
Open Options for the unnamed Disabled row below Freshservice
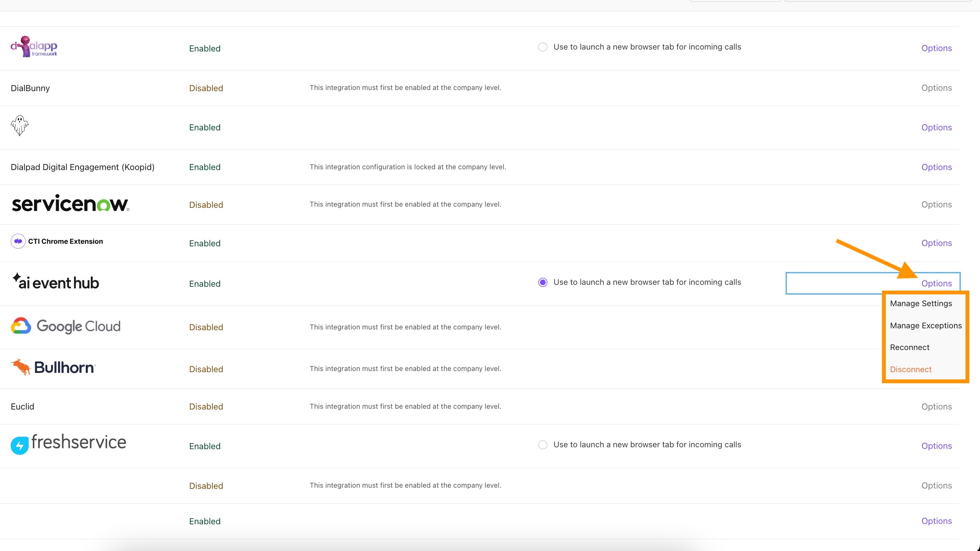coord(937,485)
